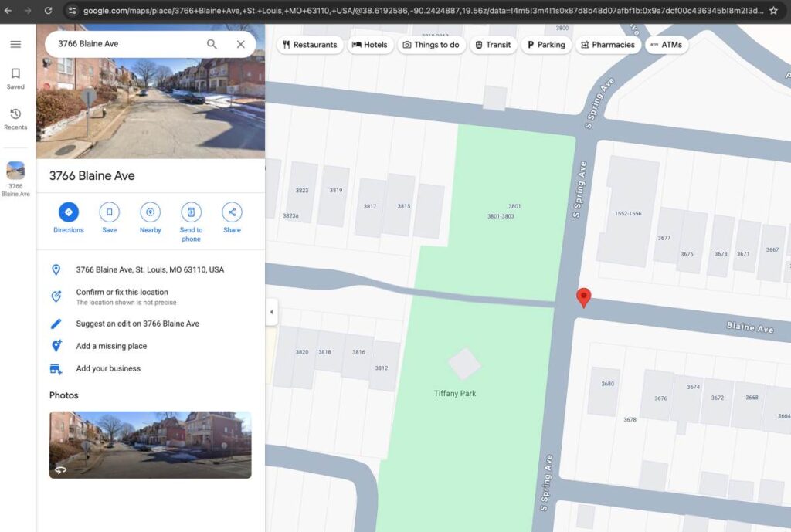Screen dimensions: 791x532
Task: Filter map by Hotels
Action: point(370,45)
